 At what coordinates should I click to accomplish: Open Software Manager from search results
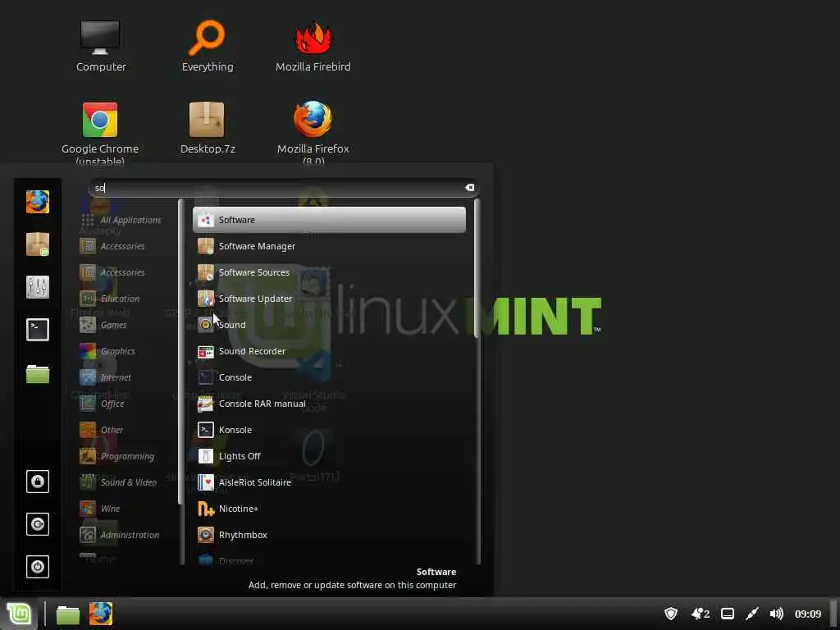[x=329, y=246]
